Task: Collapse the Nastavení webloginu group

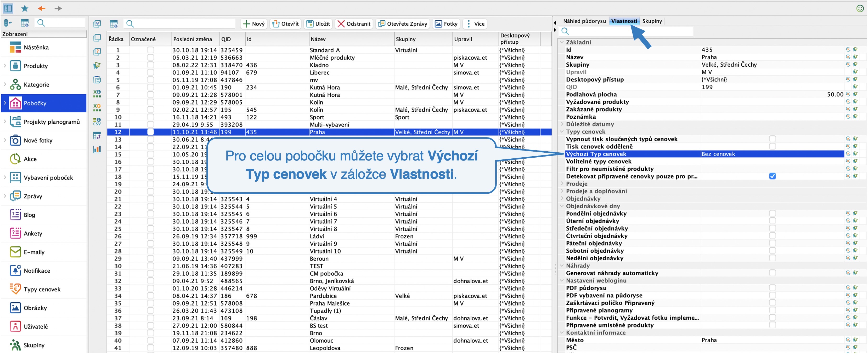Action: tap(562, 281)
